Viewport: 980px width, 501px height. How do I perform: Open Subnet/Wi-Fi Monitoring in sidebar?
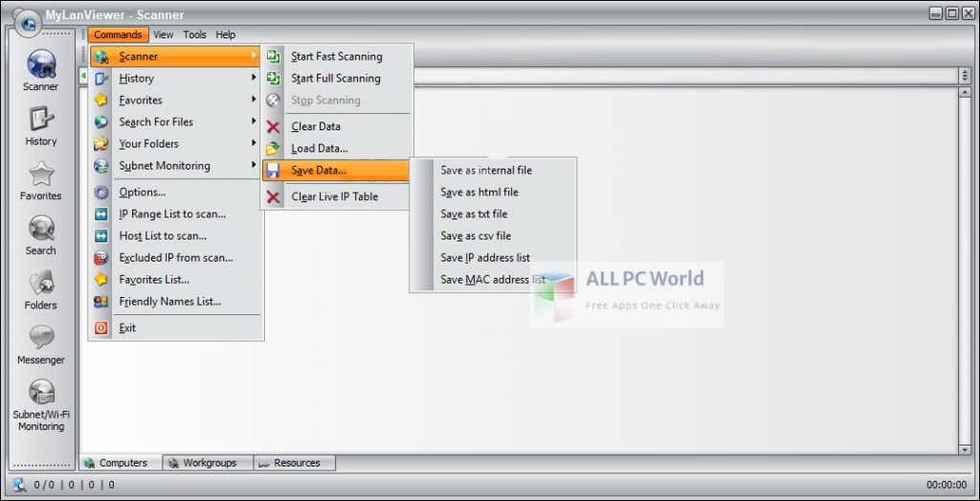(x=41, y=405)
